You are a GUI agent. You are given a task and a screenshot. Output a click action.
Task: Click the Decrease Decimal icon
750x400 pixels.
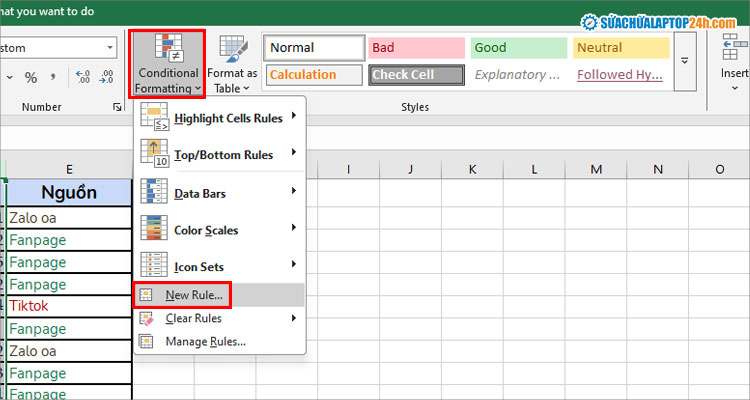(x=108, y=77)
